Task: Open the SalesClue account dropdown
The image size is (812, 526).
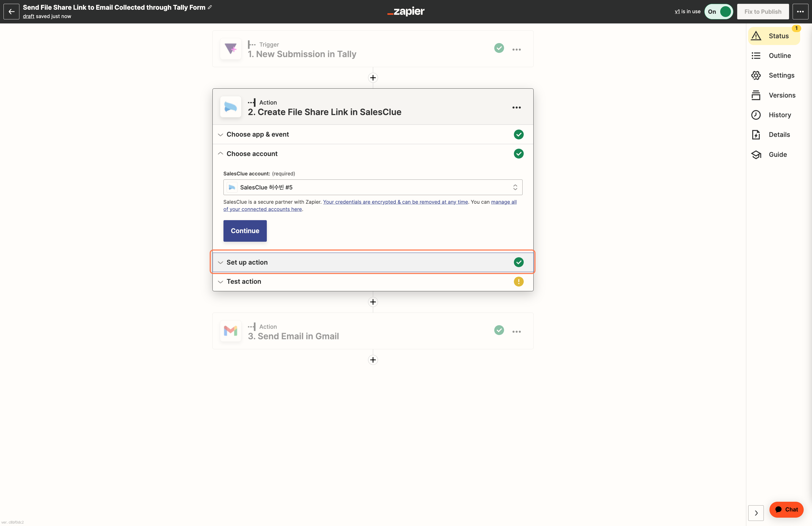Action: pyautogui.click(x=373, y=188)
